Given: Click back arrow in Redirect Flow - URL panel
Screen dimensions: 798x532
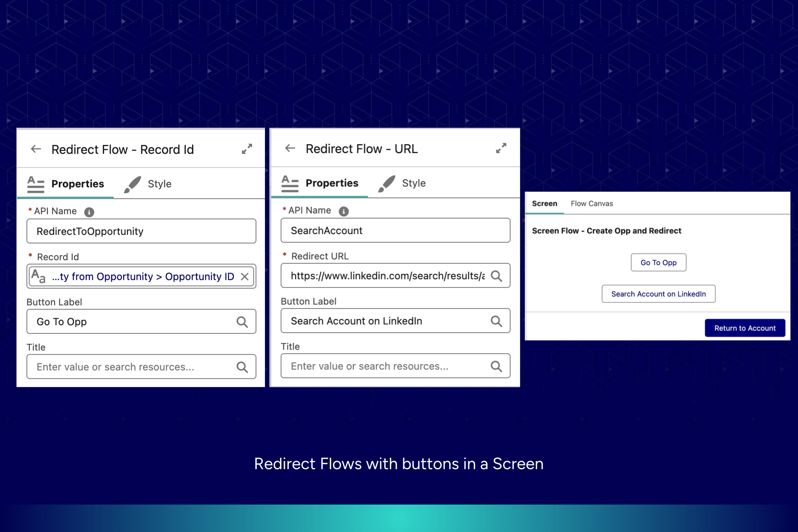Looking at the screenshot, I should point(290,148).
